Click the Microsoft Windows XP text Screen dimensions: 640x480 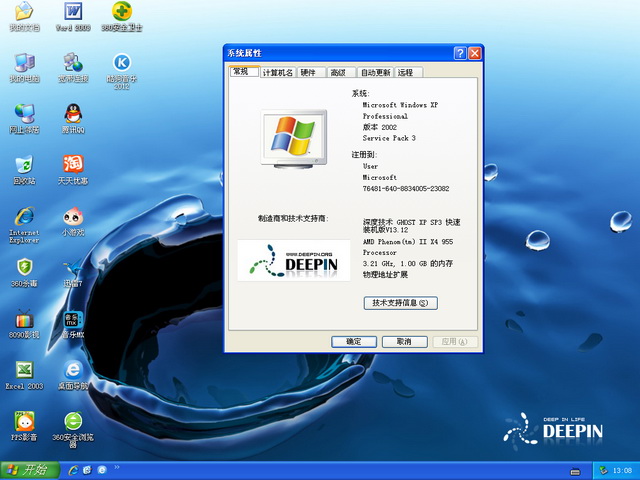coord(400,105)
